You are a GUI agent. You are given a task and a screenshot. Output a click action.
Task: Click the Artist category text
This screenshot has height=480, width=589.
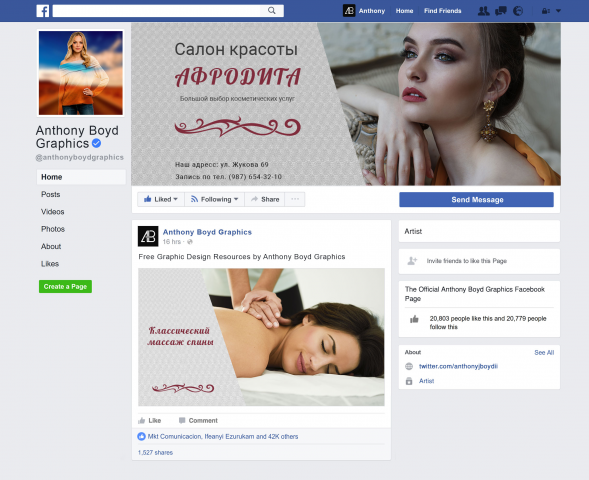[413, 231]
